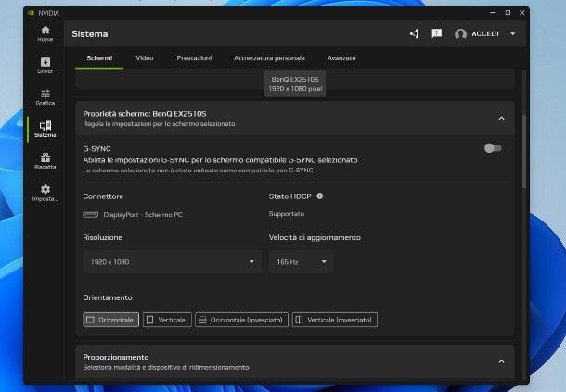Screen dimensions: 566x392
Task: Open the Risoluzione 1920 x 1080 dropdown
Action: tap(172, 262)
